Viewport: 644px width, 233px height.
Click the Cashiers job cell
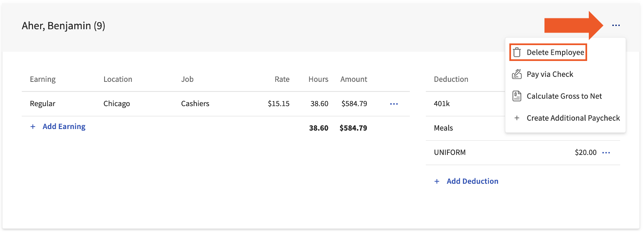[x=195, y=104]
